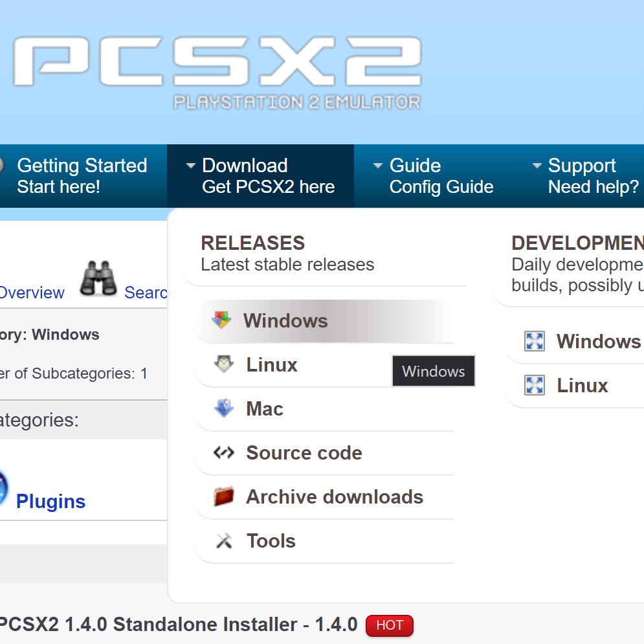Viewport: 644px width, 644px height.
Task: Open the Plugins subcategory link
Action: (50, 501)
